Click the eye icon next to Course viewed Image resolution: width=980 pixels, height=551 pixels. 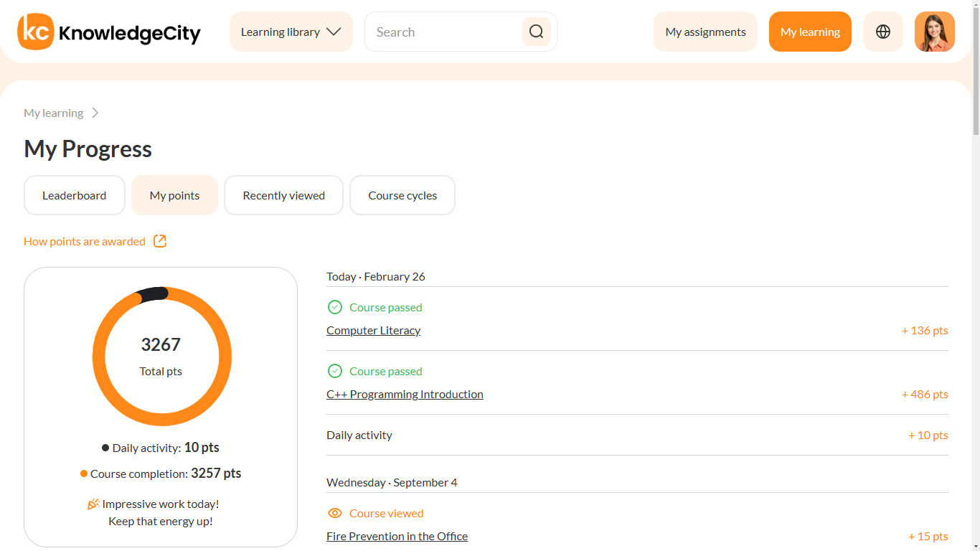pyautogui.click(x=334, y=513)
